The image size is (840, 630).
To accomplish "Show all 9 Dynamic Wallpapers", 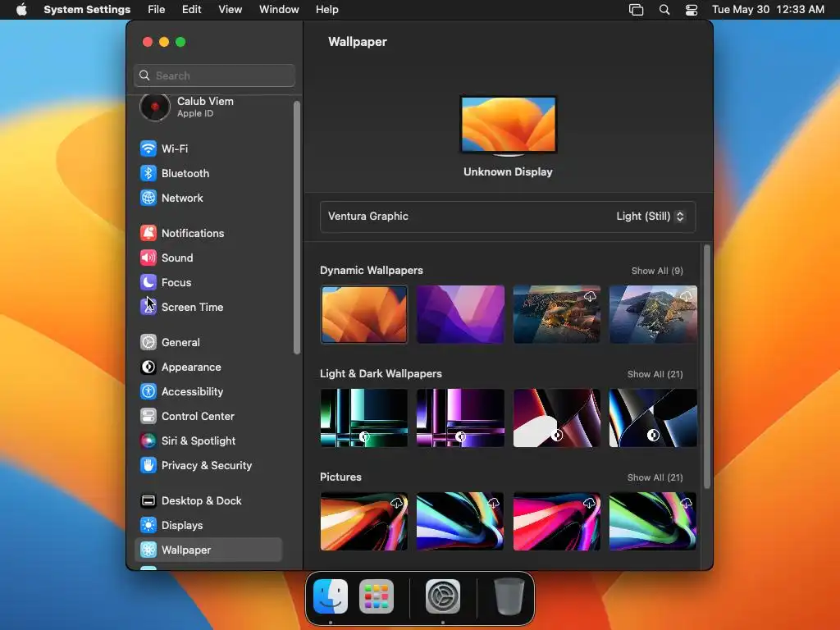I will [x=657, y=271].
